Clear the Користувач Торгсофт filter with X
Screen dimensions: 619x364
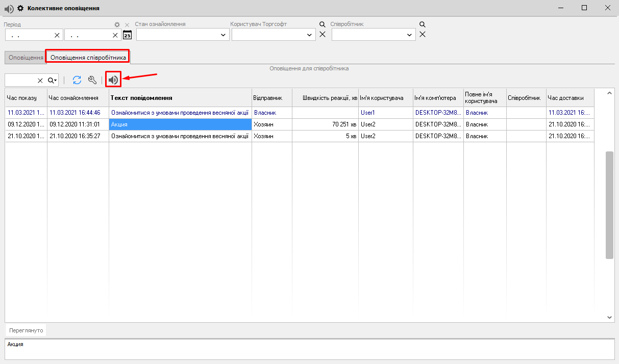tap(323, 35)
